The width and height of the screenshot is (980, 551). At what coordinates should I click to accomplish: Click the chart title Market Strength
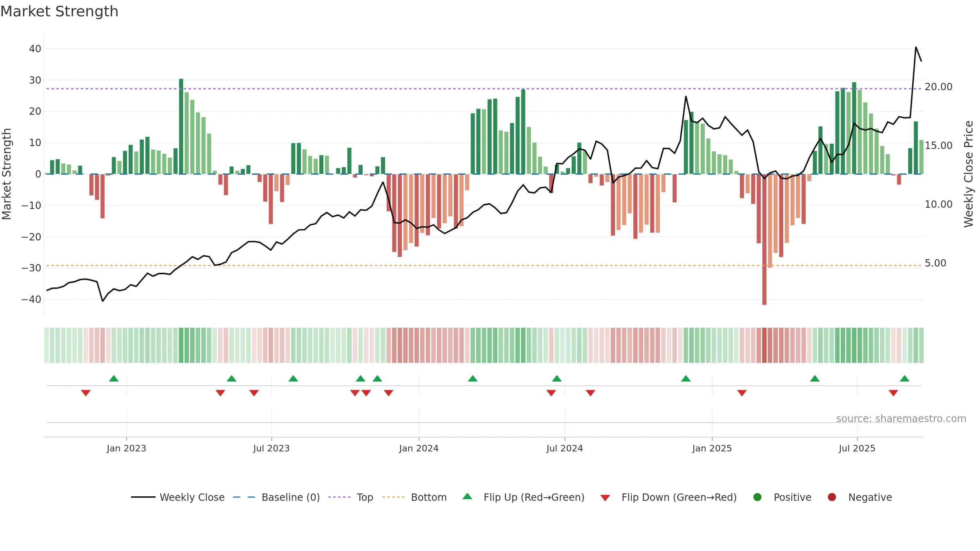(x=59, y=11)
